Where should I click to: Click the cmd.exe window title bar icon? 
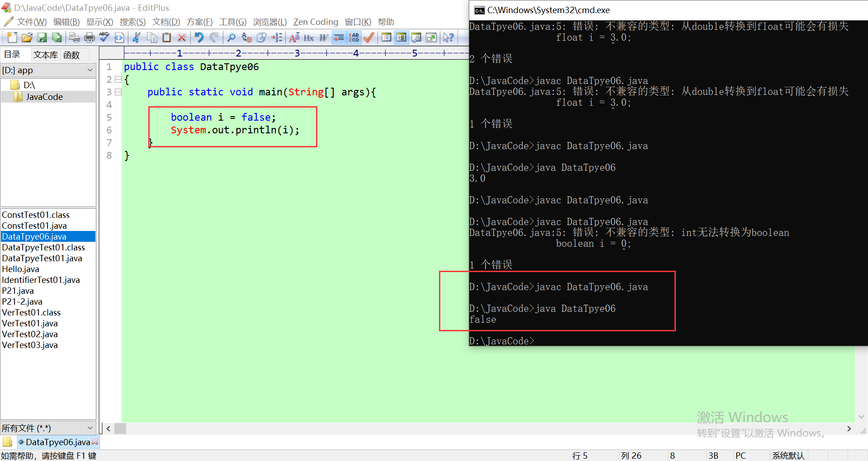[480, 10]
